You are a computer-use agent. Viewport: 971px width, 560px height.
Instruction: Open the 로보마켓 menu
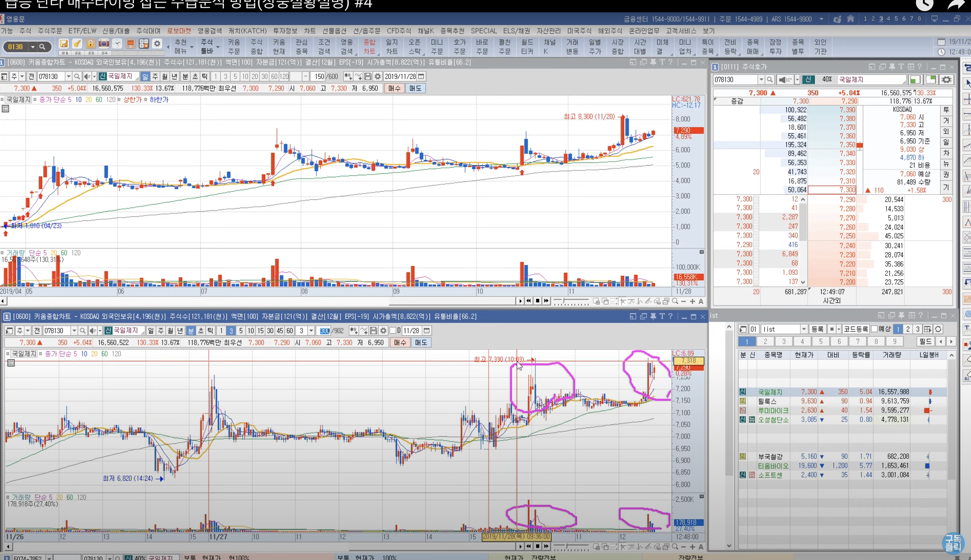[178, 31]
